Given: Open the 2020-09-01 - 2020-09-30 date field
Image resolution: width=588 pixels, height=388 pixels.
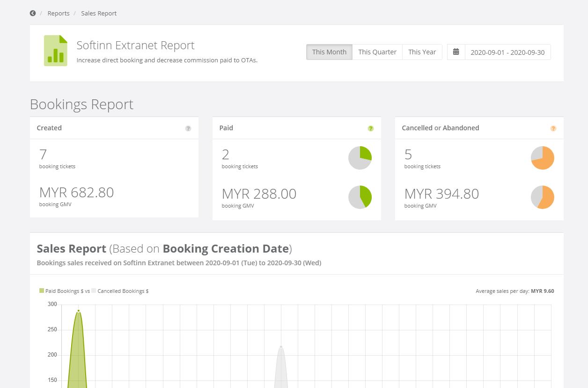Looking at the screenshot, I should coord(507,52).
